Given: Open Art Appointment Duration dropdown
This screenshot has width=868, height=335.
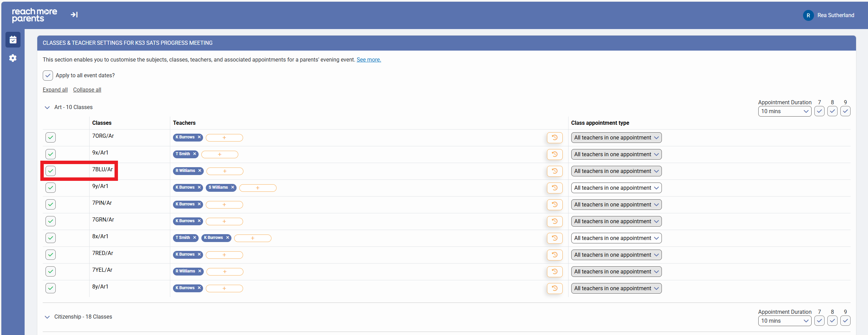Looking at the screenshot, I should [x=784, y=111].
